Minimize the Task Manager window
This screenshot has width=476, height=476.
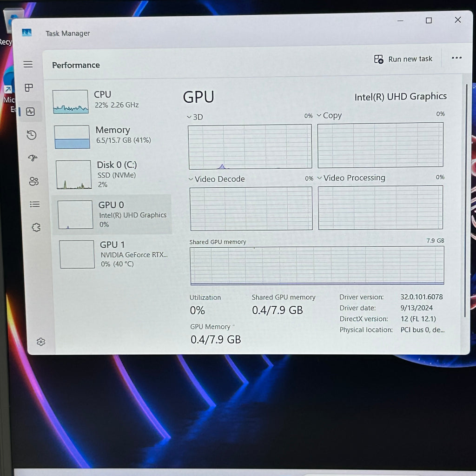click(x=400, y=20)
